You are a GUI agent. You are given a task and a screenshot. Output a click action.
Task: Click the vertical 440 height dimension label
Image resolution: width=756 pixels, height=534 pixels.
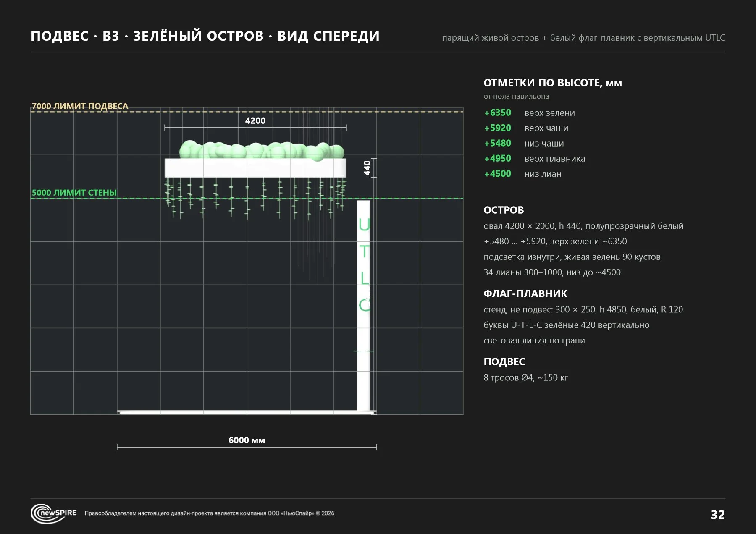[x=367, y=168]
